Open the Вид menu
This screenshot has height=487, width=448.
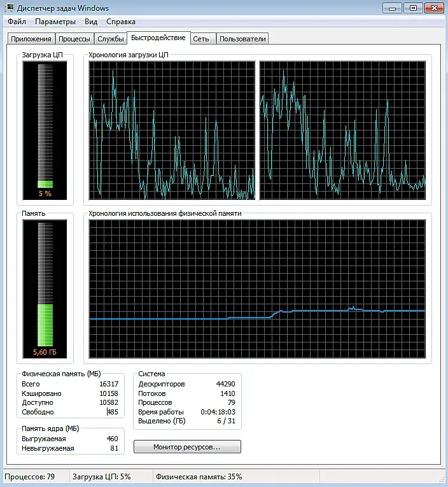(x=91, y=22)
